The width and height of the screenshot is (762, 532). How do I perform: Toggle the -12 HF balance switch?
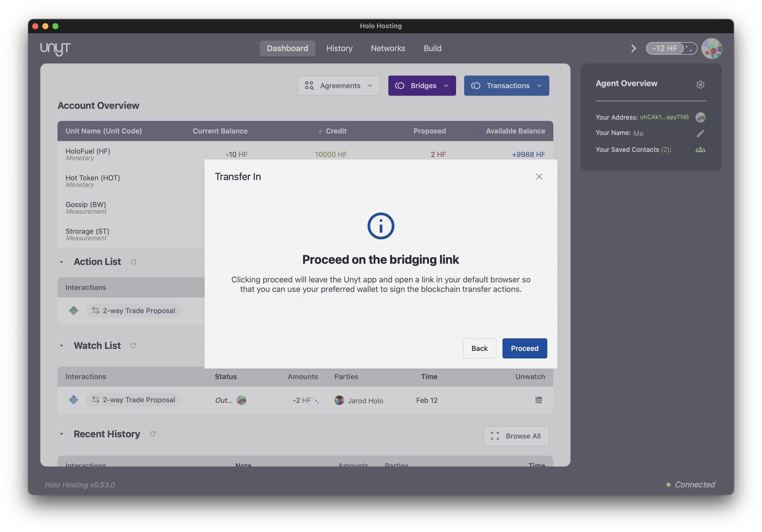click(x=671, y=48)
